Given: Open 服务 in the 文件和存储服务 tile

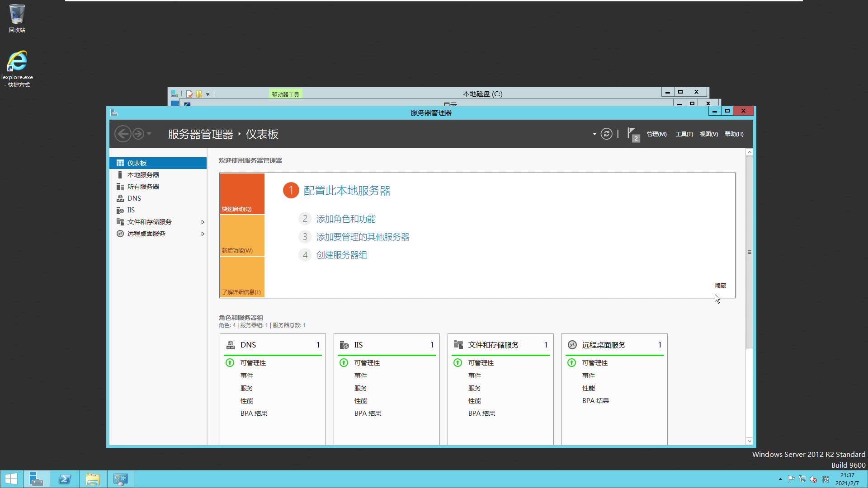Looking at the screenshot, I should (475, 388).
